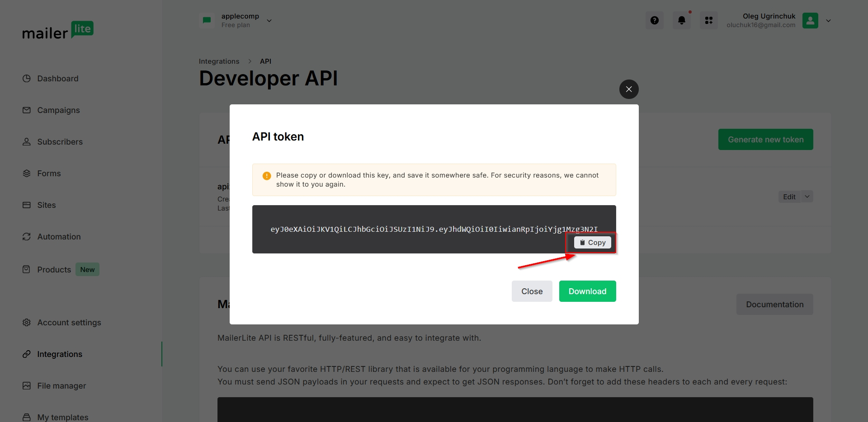
Task: Click the Account settings gear icon
Action: [27, 322]
